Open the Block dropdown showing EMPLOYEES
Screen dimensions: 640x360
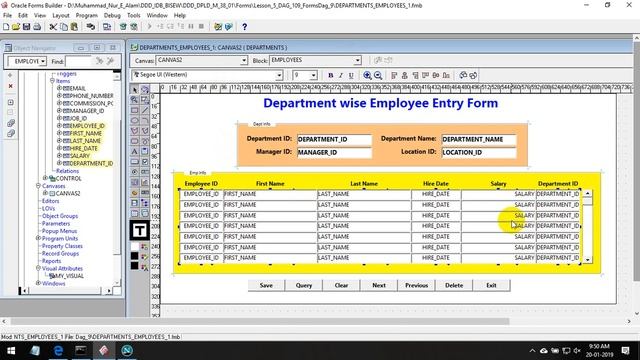(x=357, y=60)
